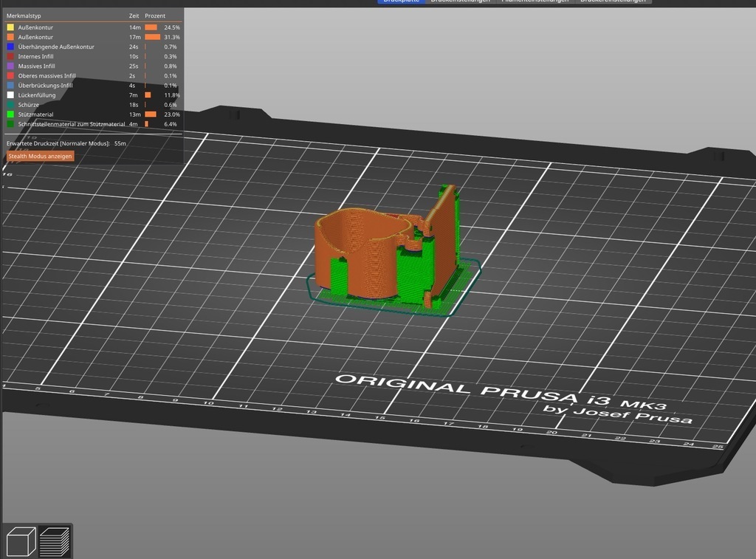Click the 18s Schürze time value
This screenshot has width=756, height=559.
tap(134, 105)
